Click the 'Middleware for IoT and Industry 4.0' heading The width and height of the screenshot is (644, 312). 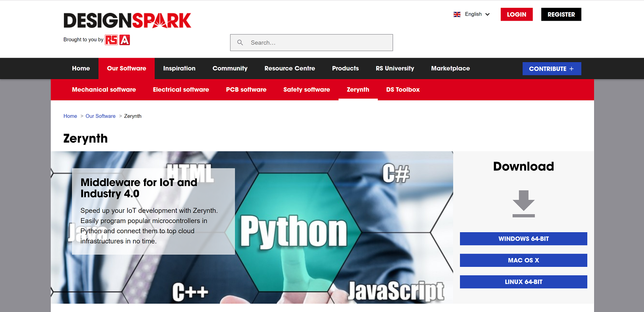pyautogui.click(x=139, y=188)
